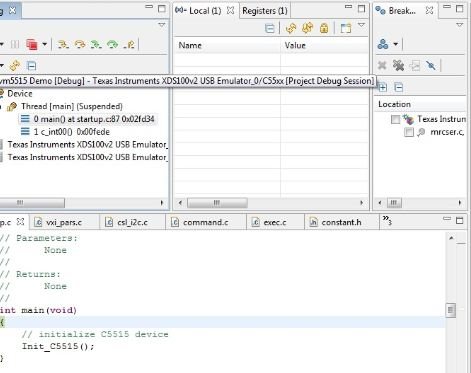Open the Debug view menu triangle

click(161, 25)
